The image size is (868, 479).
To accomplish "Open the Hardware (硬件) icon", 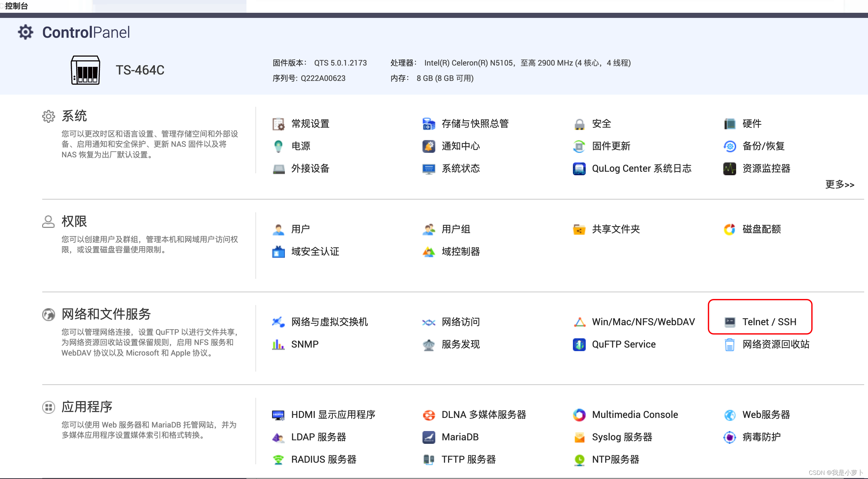I will pyautogui.click(x=729, y=124).
